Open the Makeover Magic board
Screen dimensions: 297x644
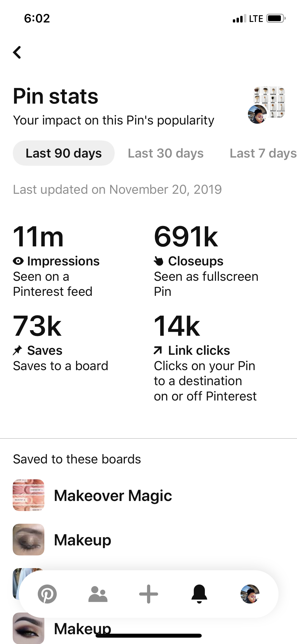point(113,495)
